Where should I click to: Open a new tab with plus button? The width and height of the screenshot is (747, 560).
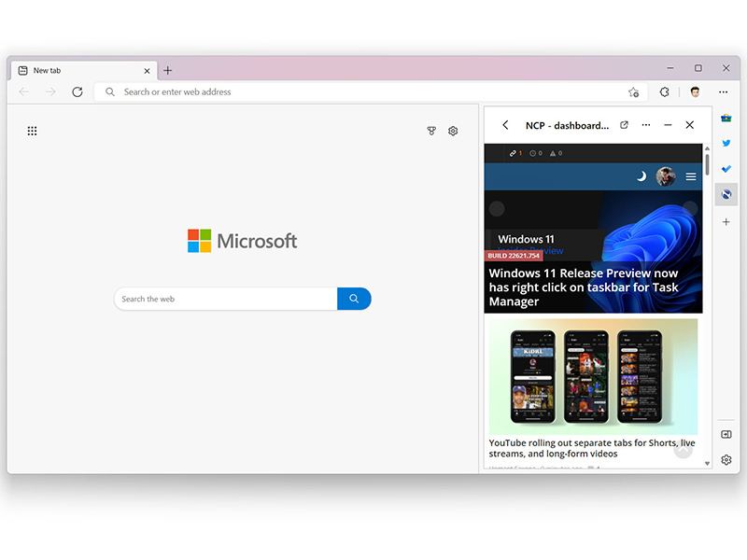(x=168, y=71)
